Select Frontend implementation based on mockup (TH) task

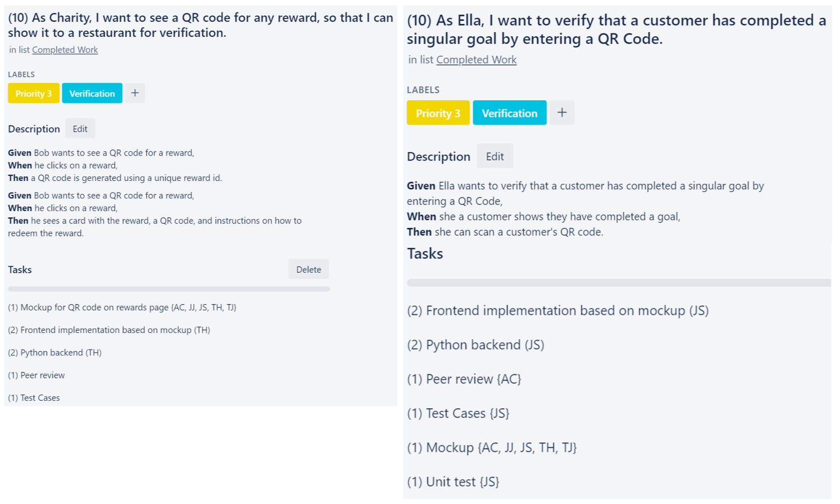(x=109, y=330)
